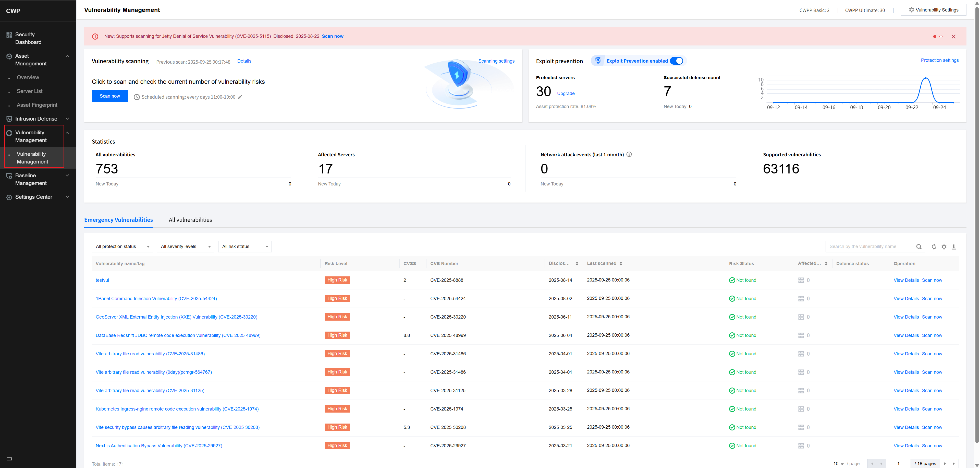The width and height of the screenshot is (980, 468).
Task: Open Asset Fingerprint in the sidebar
Action: tap(37, 105)
